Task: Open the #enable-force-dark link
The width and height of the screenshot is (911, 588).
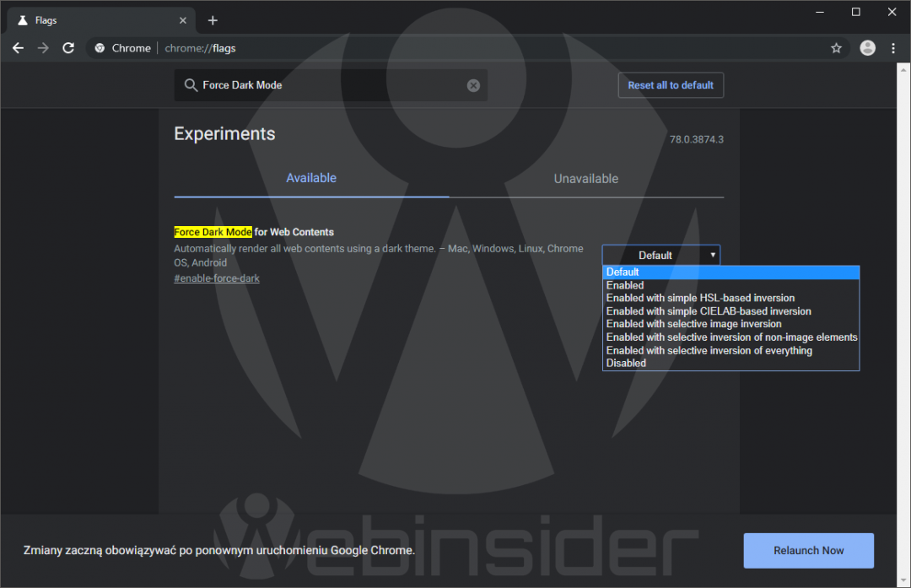Action: (217, 278)
